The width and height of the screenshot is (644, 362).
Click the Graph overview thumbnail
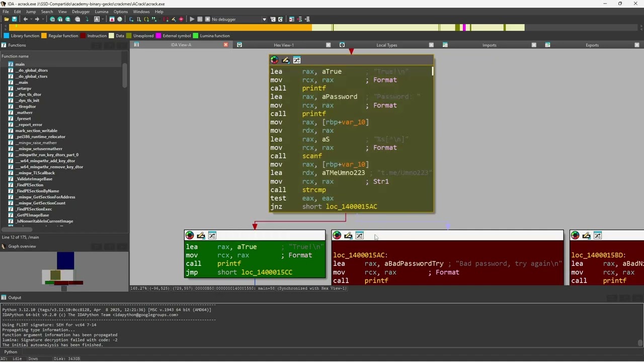pyautogui.click(x=64, y=271)
